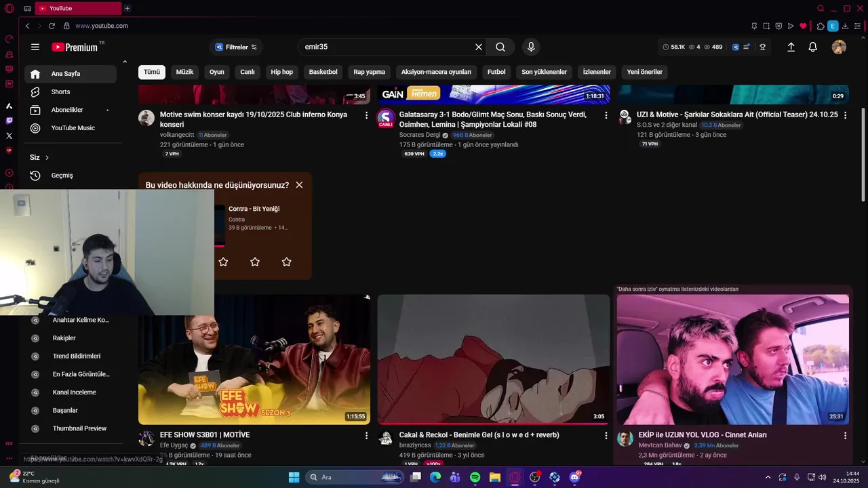Screen dimensions: 868x488
Task: Open Twitch in Opera sidebar
Action: click(9, 121)
